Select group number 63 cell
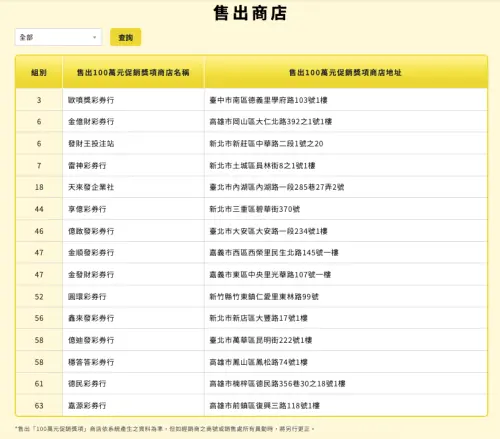This screenshot has height=439, width=500. pos(39,406)
